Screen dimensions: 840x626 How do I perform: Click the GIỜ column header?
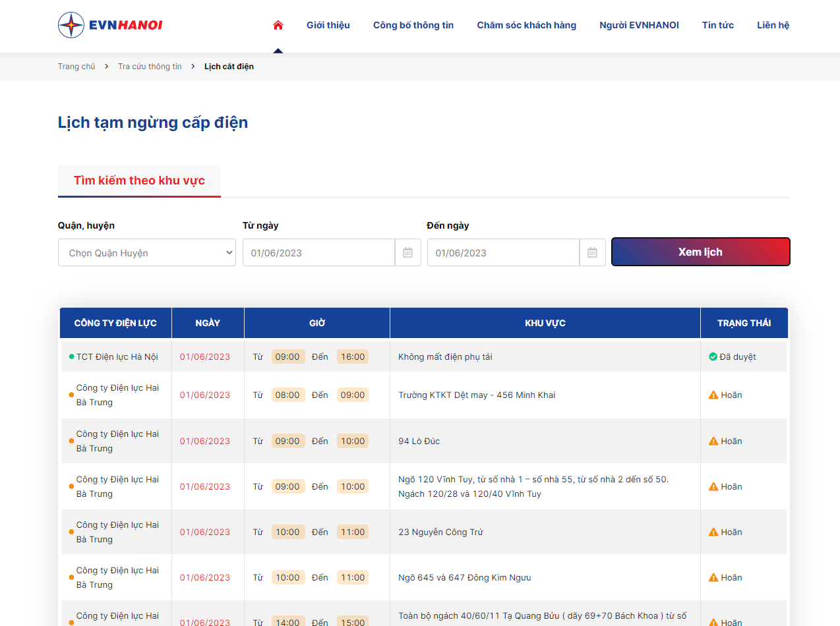pos(317,323)
